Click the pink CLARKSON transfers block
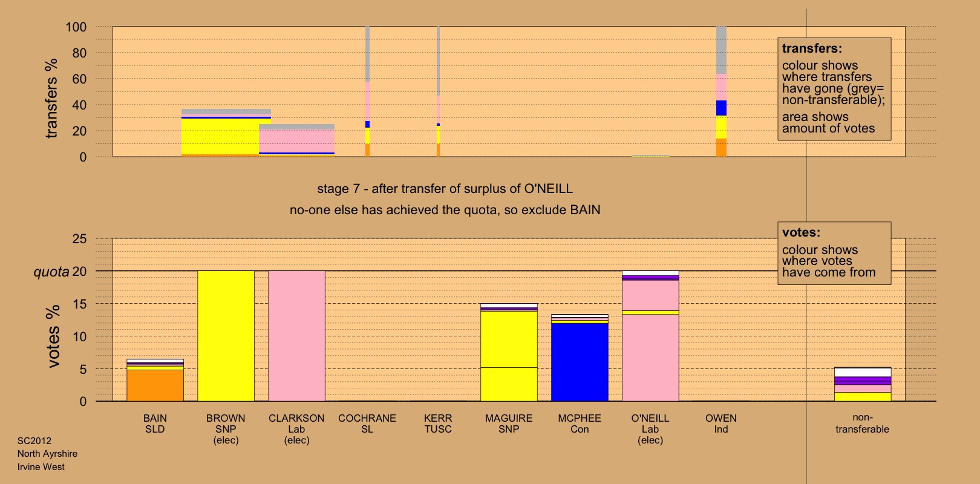 296,140
